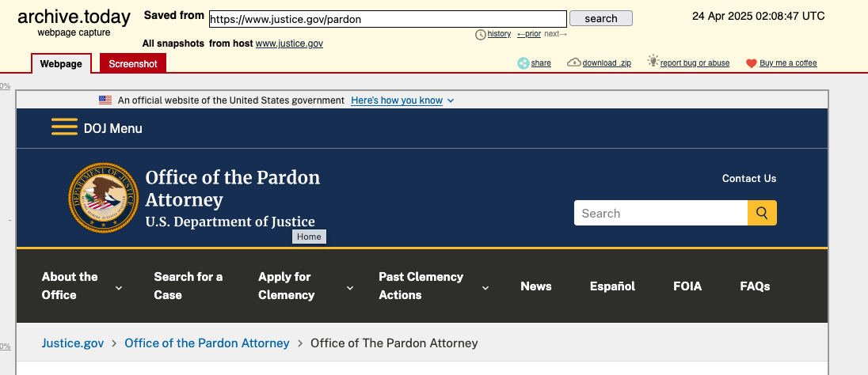The image size is (868, 375).
Task: Switch to the Screenshot tab
Action: 133,63
